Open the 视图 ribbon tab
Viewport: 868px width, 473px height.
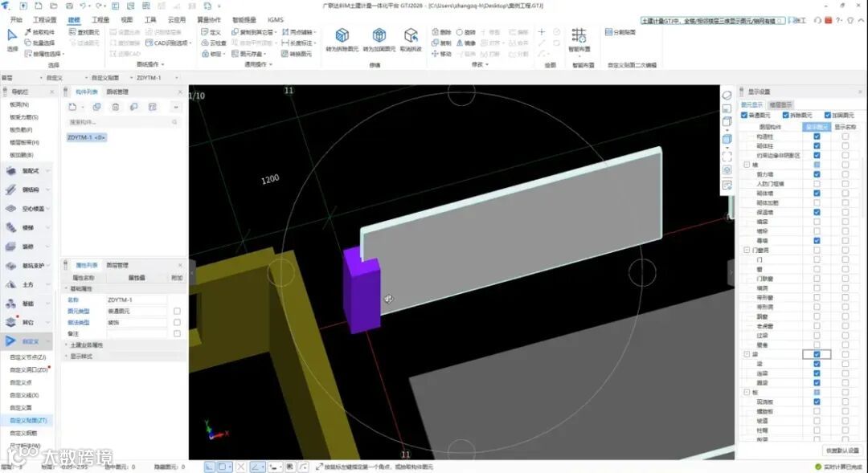[x=127, y=20]
